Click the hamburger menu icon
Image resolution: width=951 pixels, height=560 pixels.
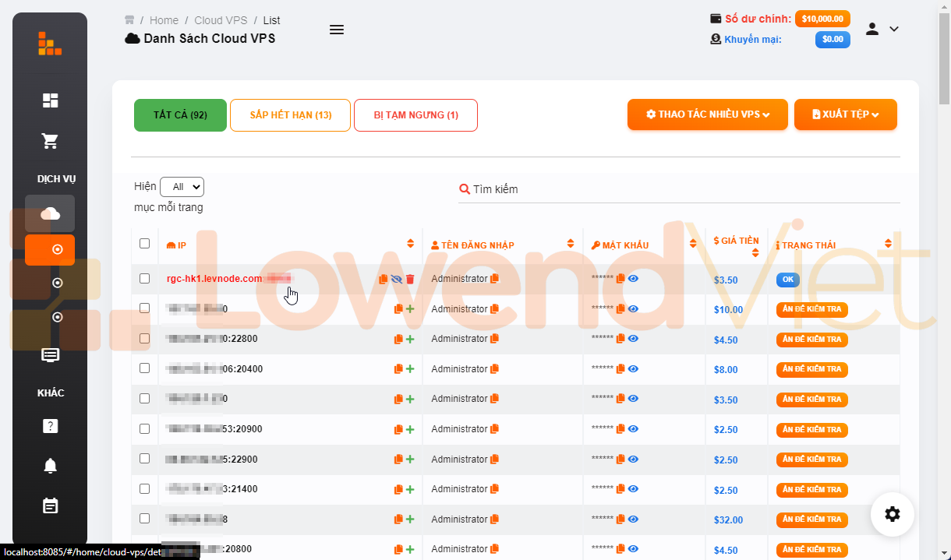coord(337,30)
